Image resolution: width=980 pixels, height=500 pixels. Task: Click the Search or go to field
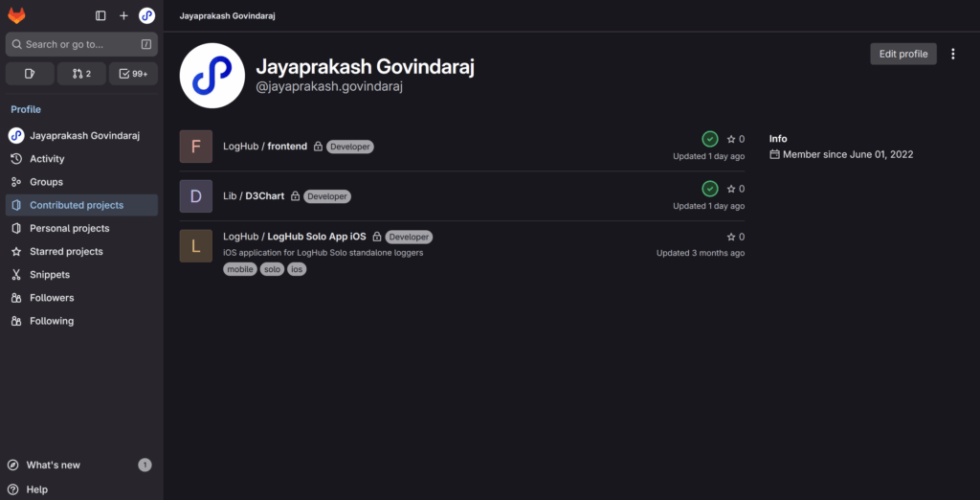coord(81,44)
